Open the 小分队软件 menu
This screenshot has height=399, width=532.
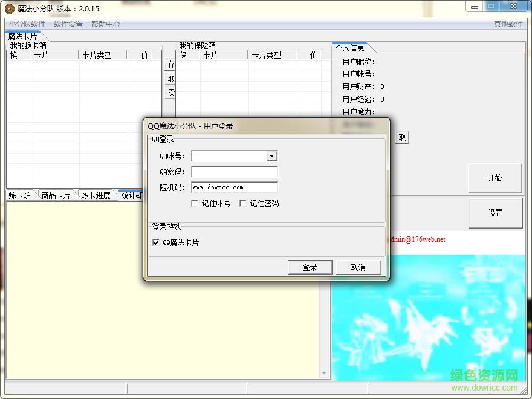tap(27, 24)
